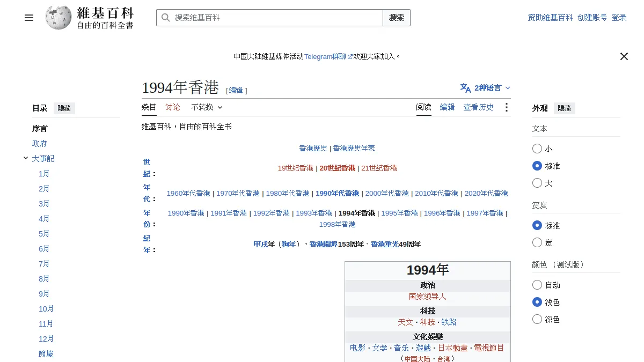Open the 1998年香港 link

pyautogui.click(x=338, y=225)
